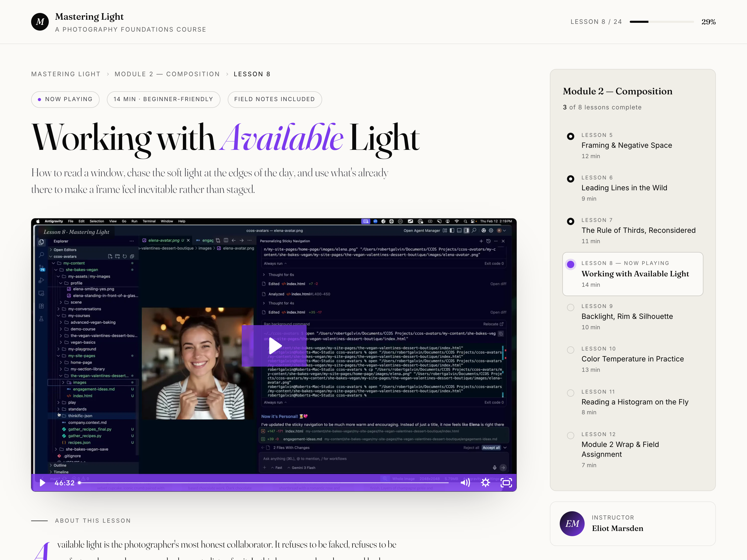Toggle the Lesson 5 completed marker
Viewport: 747px width, 560px height.
pyautogui.click(x=570, y=136)
